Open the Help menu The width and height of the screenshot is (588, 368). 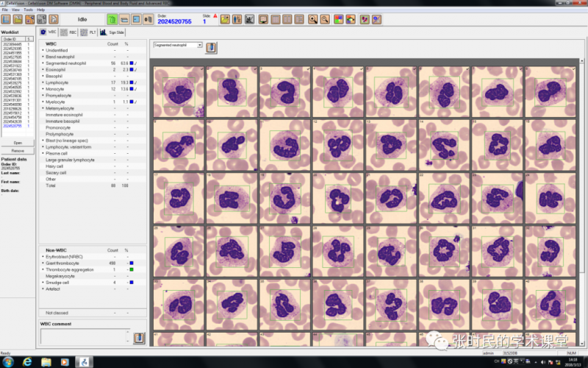[x=41, y=10]
